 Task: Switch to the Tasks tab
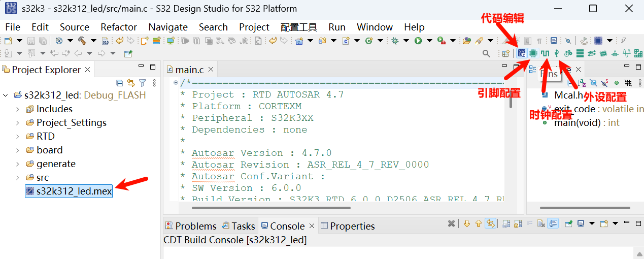tap(238, 226)
